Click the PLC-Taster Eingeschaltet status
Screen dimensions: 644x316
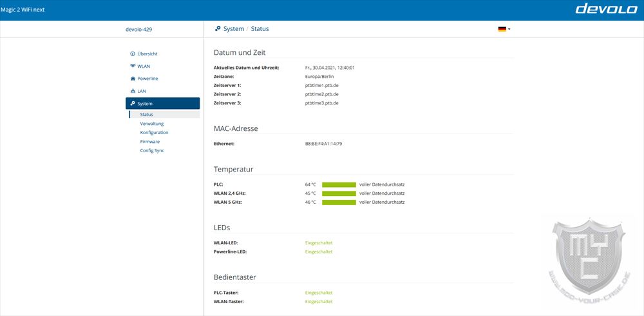click(x=319, y=293)
